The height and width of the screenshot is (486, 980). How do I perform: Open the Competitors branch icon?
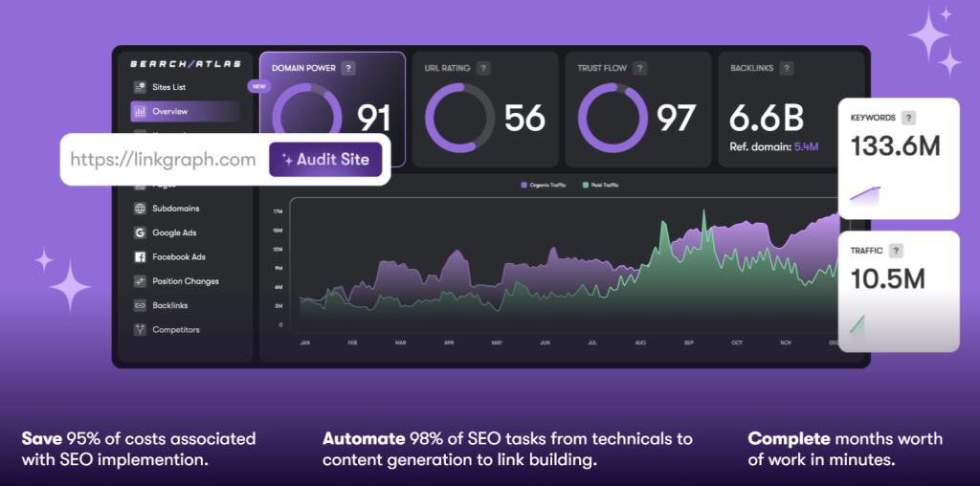(140, 330)
